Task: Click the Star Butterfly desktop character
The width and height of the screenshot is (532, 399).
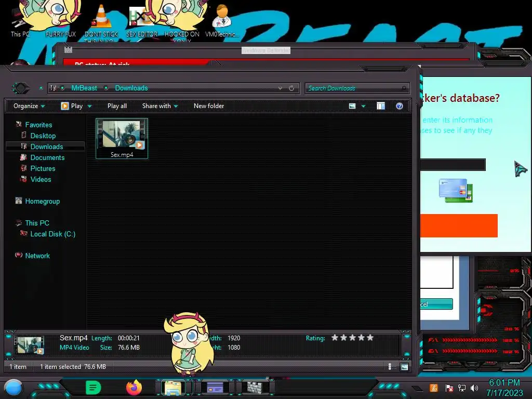Action: 189,343
